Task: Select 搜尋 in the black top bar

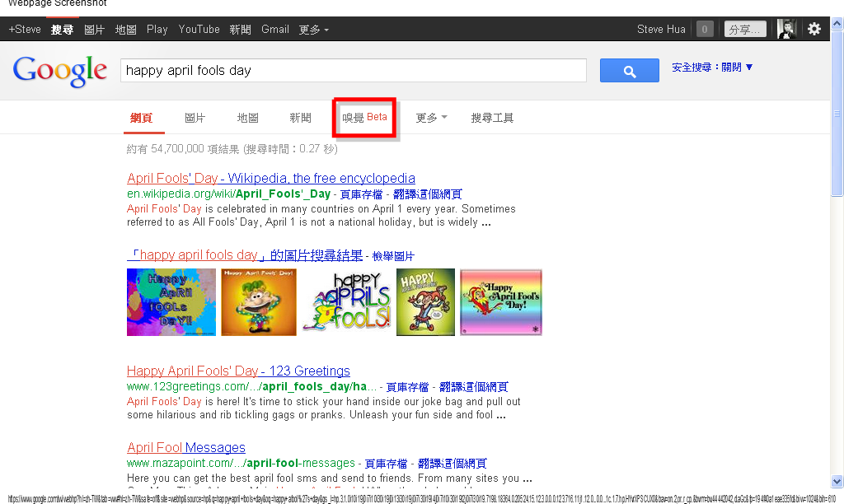Action: point(63,30)
